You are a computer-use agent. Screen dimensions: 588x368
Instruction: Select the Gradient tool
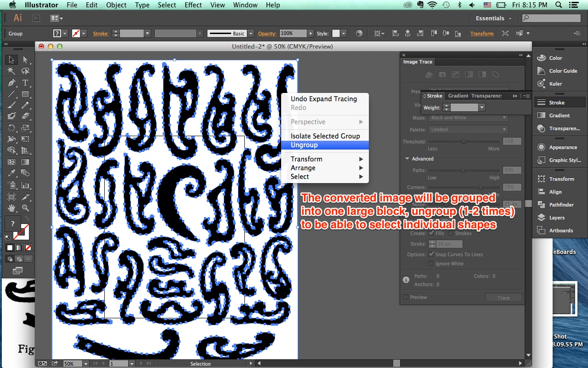(25, 162)
